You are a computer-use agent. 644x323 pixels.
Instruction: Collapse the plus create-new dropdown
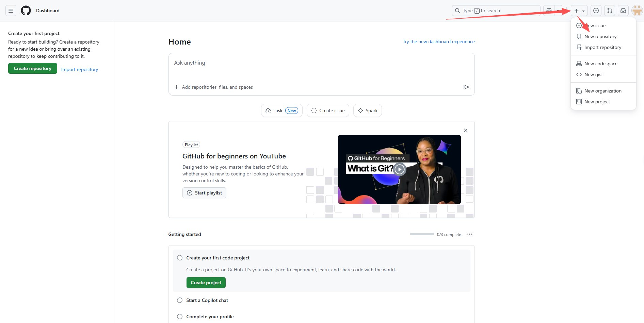tap(579, 11)
